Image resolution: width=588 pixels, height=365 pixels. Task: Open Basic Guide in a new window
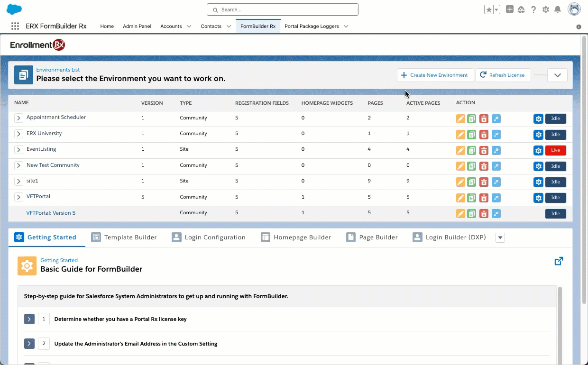tap(559, 261)
